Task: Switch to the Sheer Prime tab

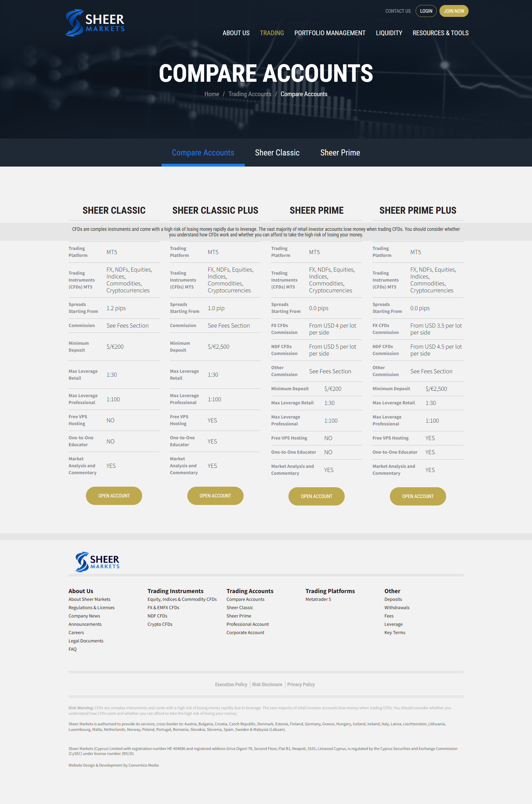Action: pos(340,153)
